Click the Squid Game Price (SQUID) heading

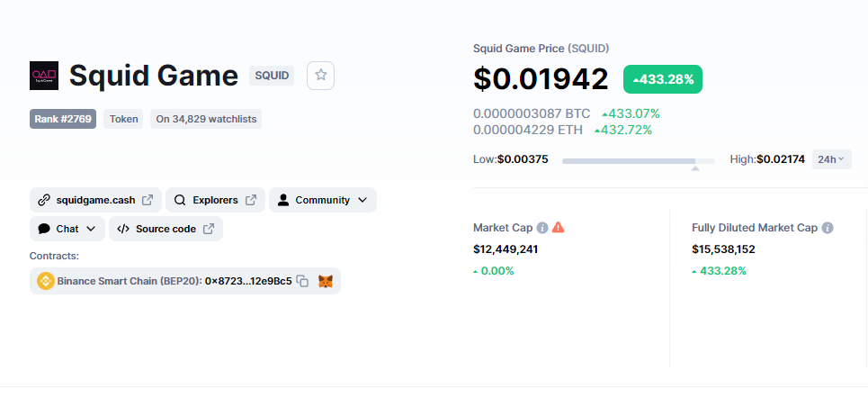click(x=541, y=49)
